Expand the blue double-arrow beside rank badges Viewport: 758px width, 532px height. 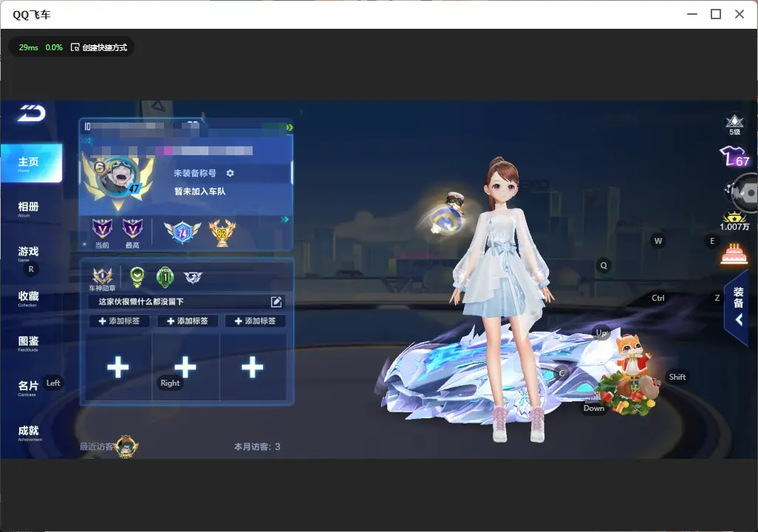point(284,219)
